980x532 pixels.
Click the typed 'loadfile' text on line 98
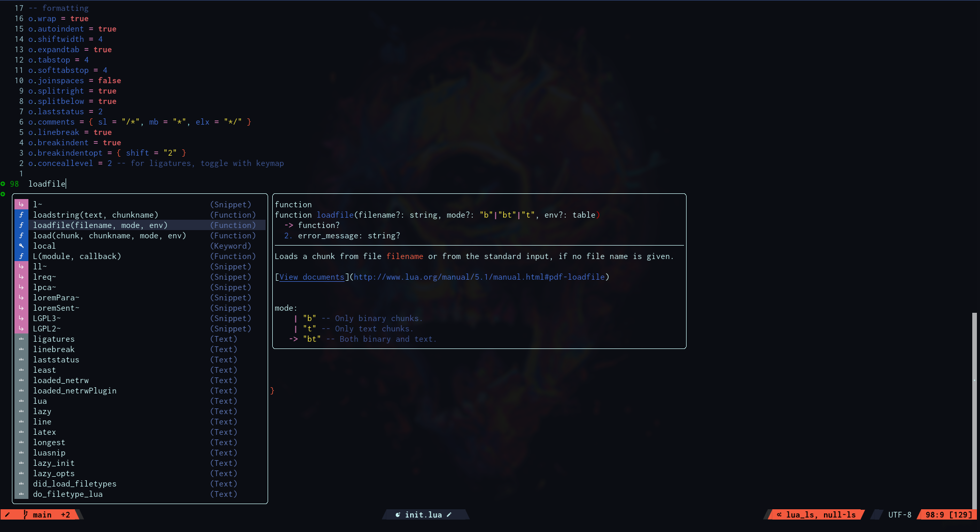[x=47, y=184]
